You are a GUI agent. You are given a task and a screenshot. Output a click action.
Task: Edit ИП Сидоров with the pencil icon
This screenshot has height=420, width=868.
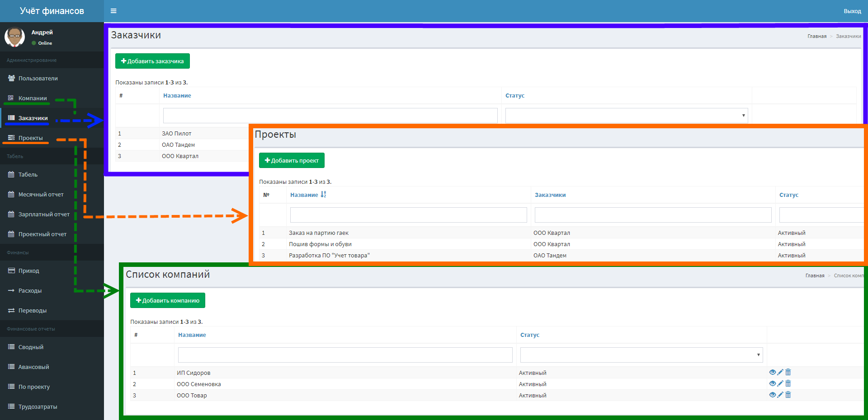coord(780,373)
